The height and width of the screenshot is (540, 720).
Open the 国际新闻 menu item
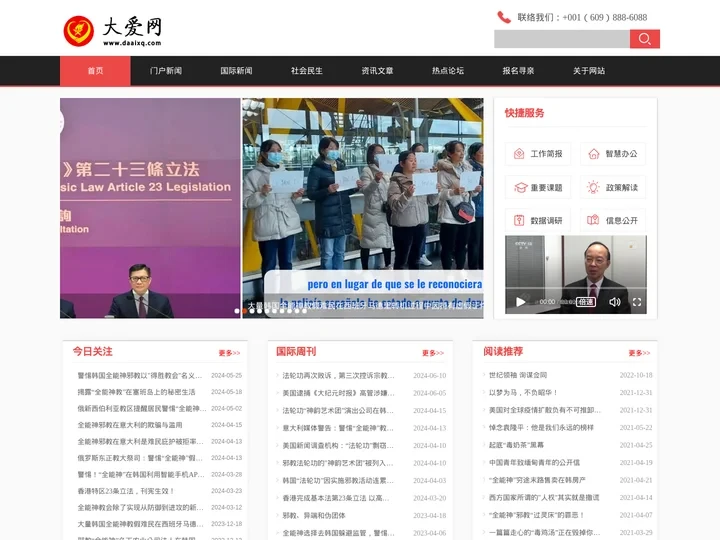[236, 71]
